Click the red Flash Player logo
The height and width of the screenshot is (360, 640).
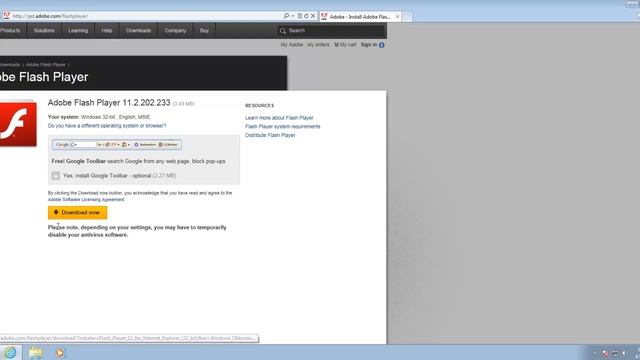click(18, 123)
